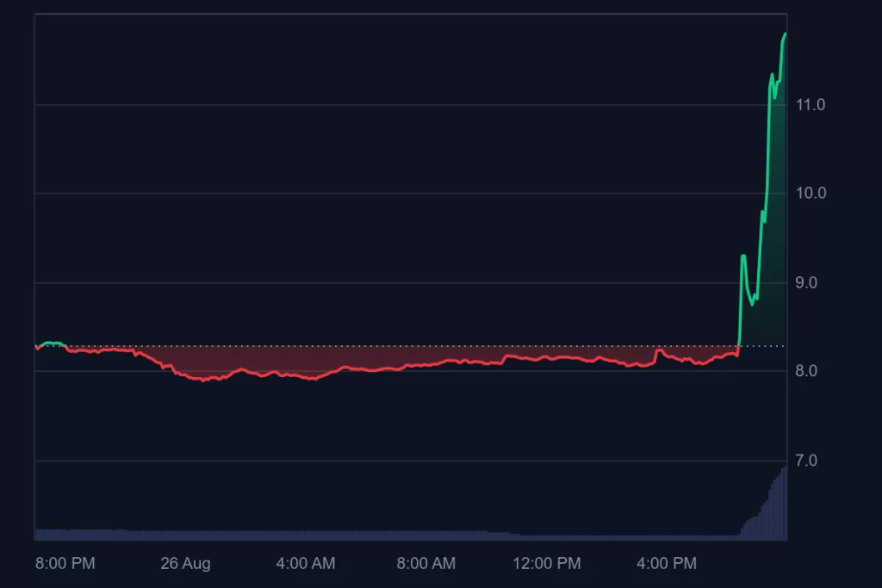Screen dimensions: 882x588
Task: Click the green line's dip near 9.0
Action: (753, 303)
